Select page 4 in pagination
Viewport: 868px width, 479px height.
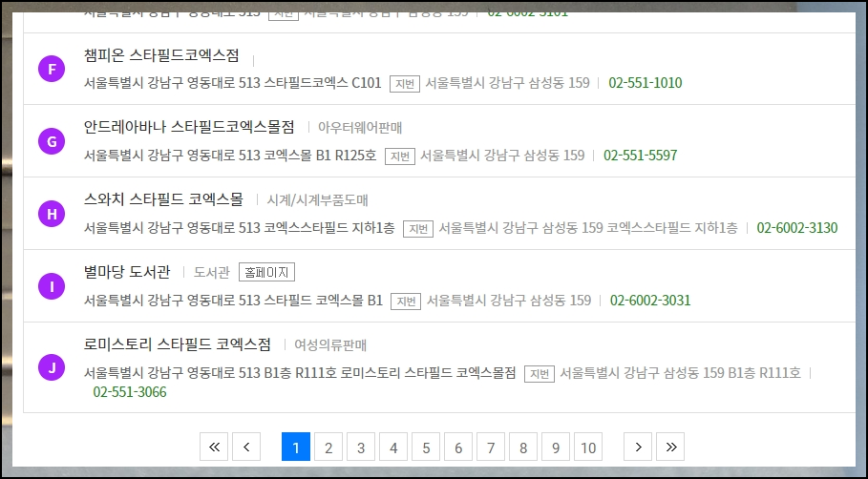393,447
